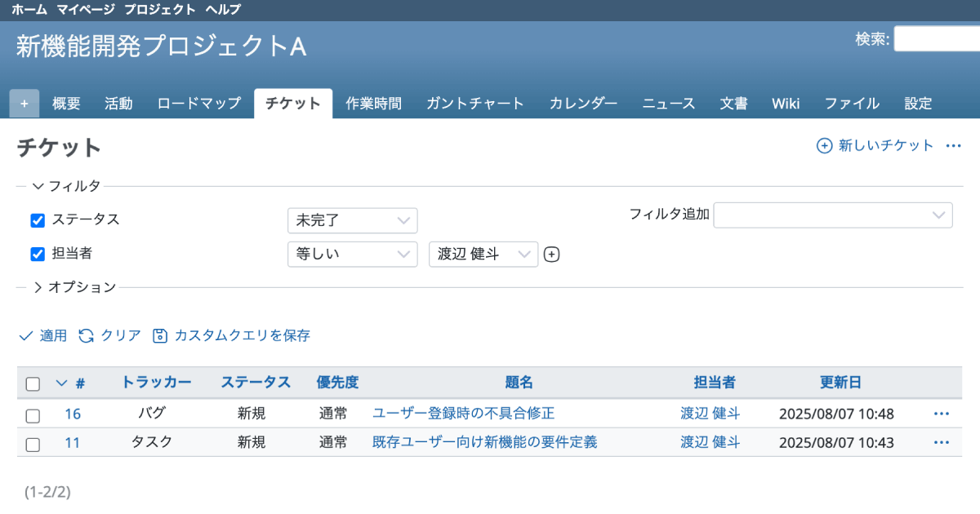Open the three-dot menu beside 新しいチケット
The width and height of the screenshot is (980, 514).
pyautogui.click(x=953, y=145)
